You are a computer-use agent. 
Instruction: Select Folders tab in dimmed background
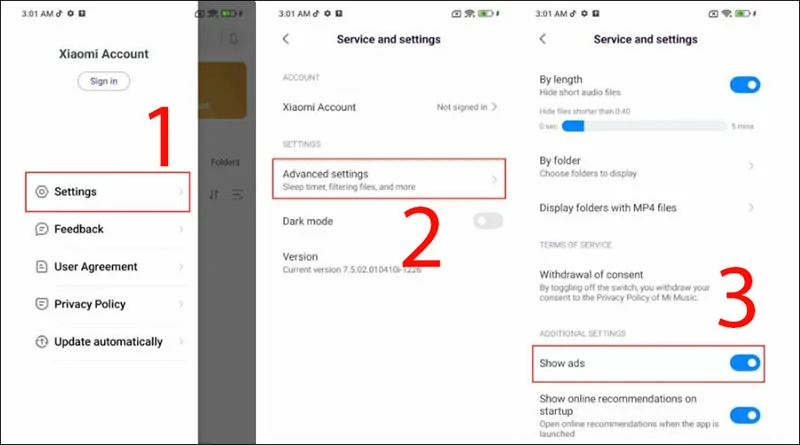(x=225, y=162)
